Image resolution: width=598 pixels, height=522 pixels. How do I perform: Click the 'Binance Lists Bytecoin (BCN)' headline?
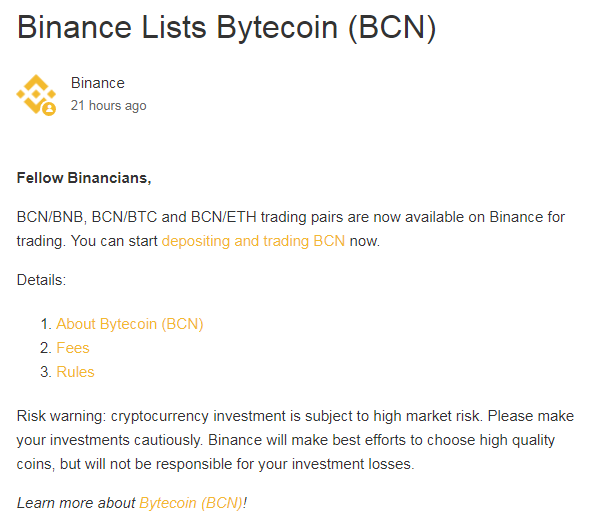click(x=227, y=27)
